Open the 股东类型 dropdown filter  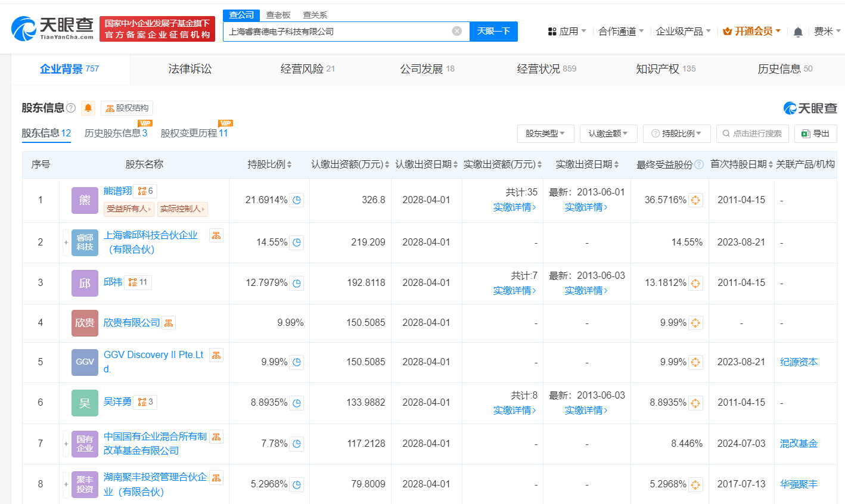[545, 133]
